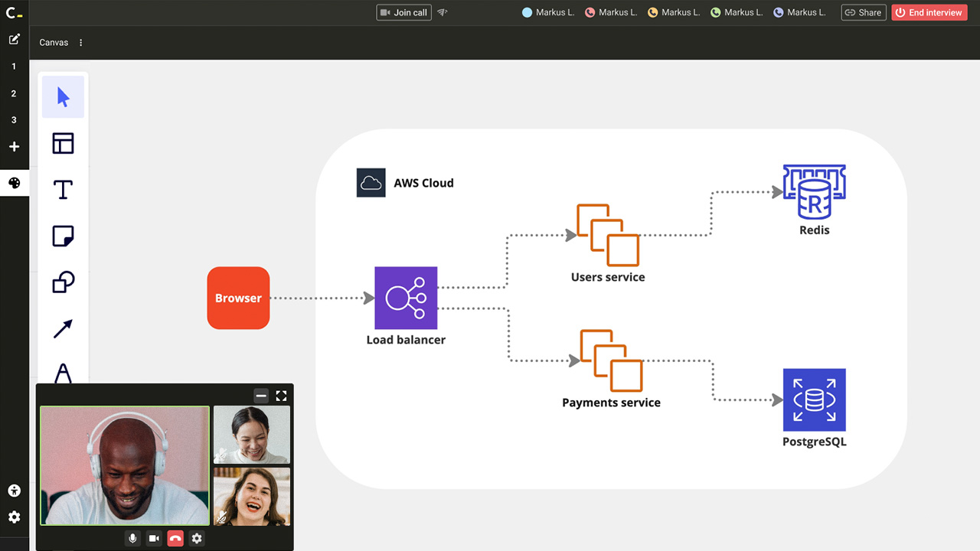Select the orange Browser block on canvas
This screenshot has height=551, width=980.
pos(238,298)
